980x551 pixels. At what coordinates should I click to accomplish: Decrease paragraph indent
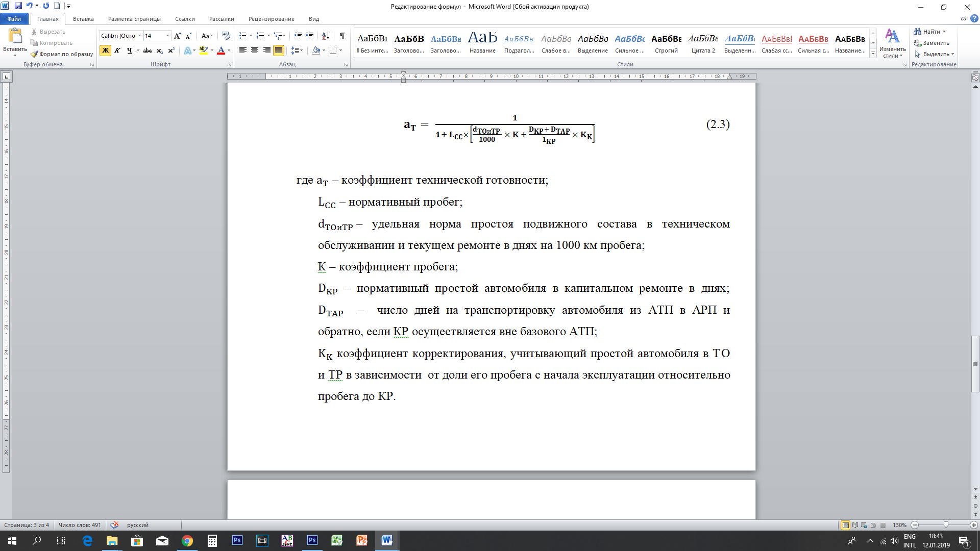coord(298,36)
